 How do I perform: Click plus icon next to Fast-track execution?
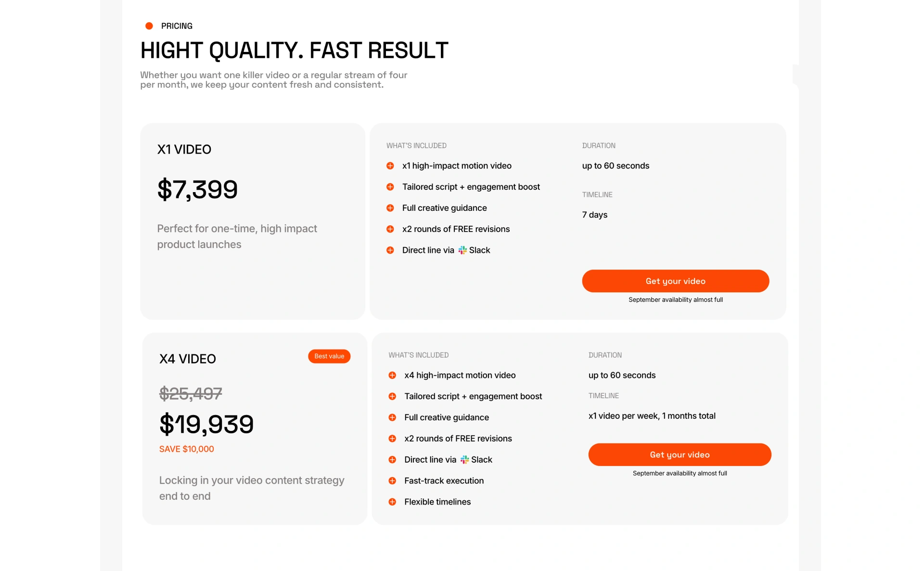click(x=392, y=481)
